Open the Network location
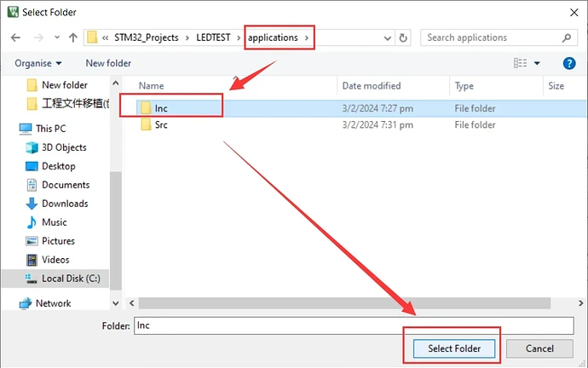This screenshot has height=368, width=588. click(x=53, y=303)
